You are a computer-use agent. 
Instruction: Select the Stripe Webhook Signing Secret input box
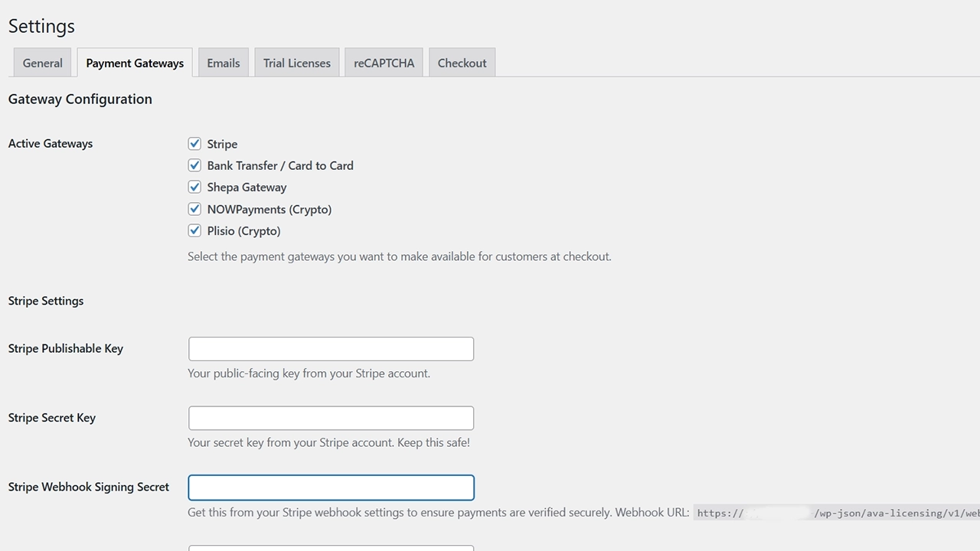[x=331, y=487]
